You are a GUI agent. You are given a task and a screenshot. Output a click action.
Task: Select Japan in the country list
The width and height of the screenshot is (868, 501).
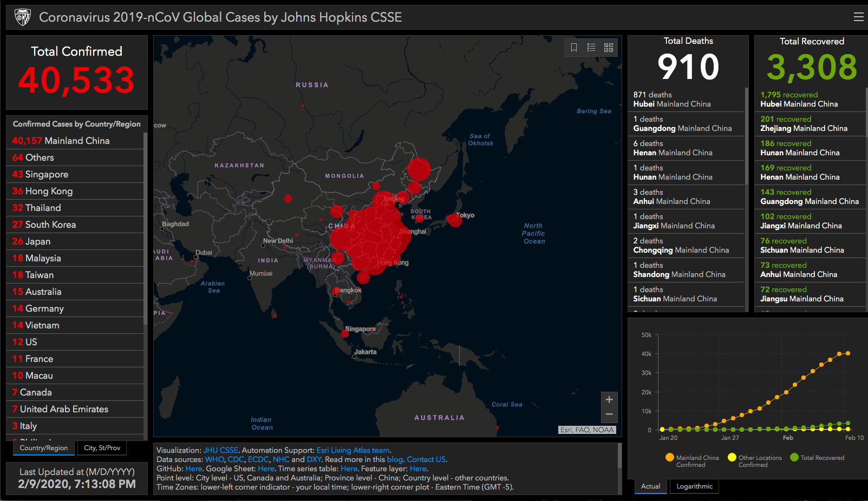(x=75, y=241)
